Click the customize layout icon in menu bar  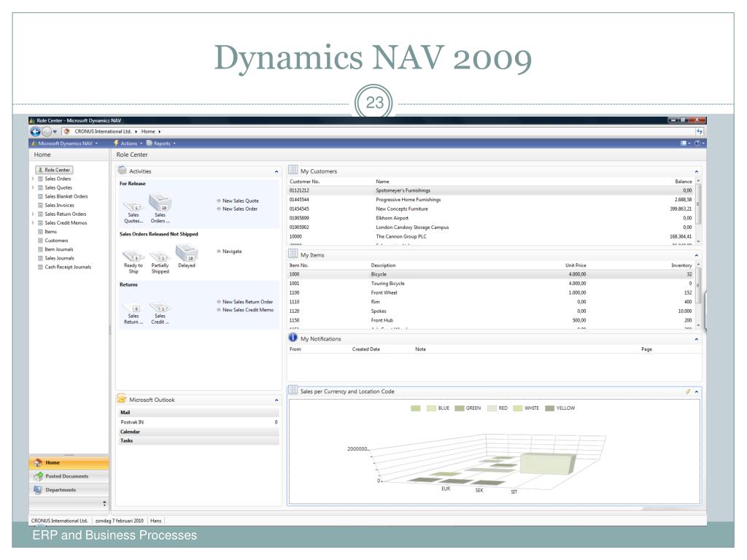point(684,143)
